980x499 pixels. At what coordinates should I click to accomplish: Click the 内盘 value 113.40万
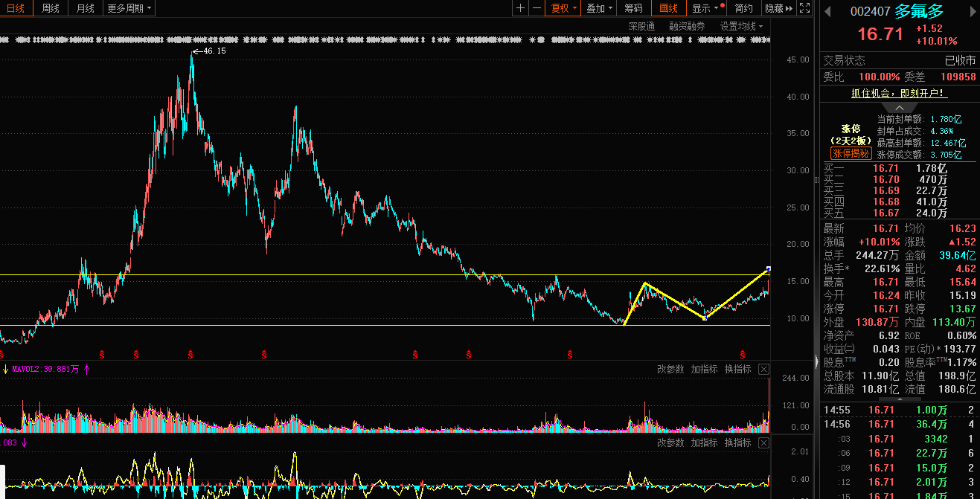tap(954, 322)
